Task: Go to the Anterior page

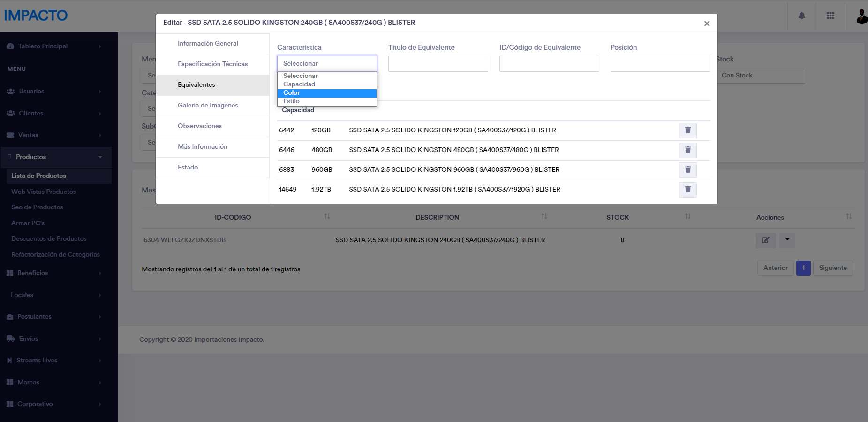Action: pyautogui.click(x=776, y=268)
